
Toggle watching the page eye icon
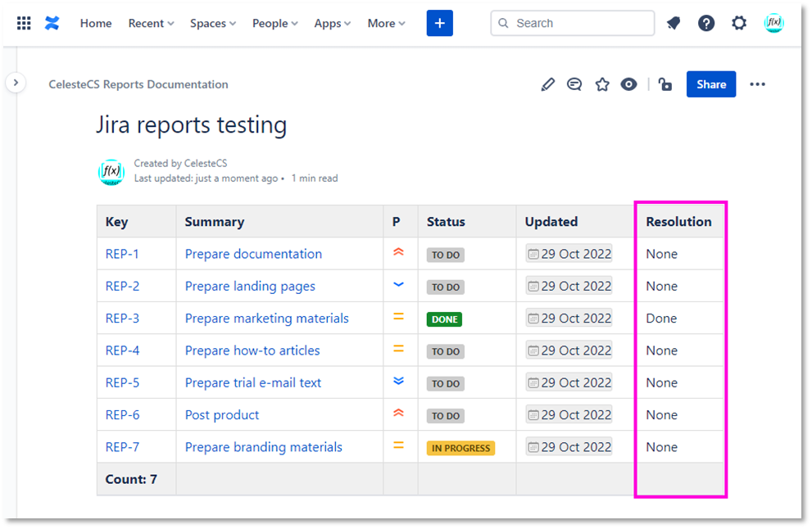click(x=628, y=84)
